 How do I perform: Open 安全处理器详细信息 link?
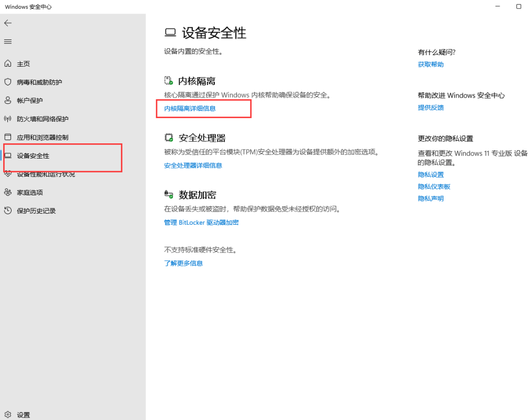click(193, 165)
